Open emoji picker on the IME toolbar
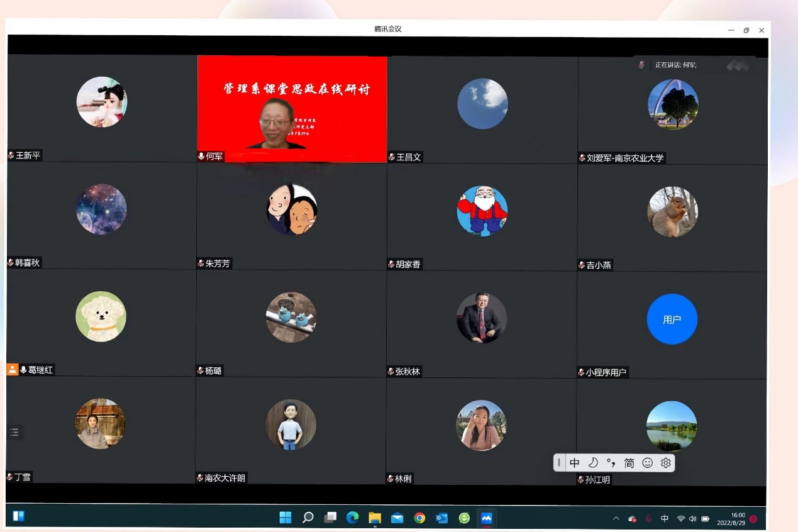The width and height of the screenshot is (798, 532). [647, 463]
